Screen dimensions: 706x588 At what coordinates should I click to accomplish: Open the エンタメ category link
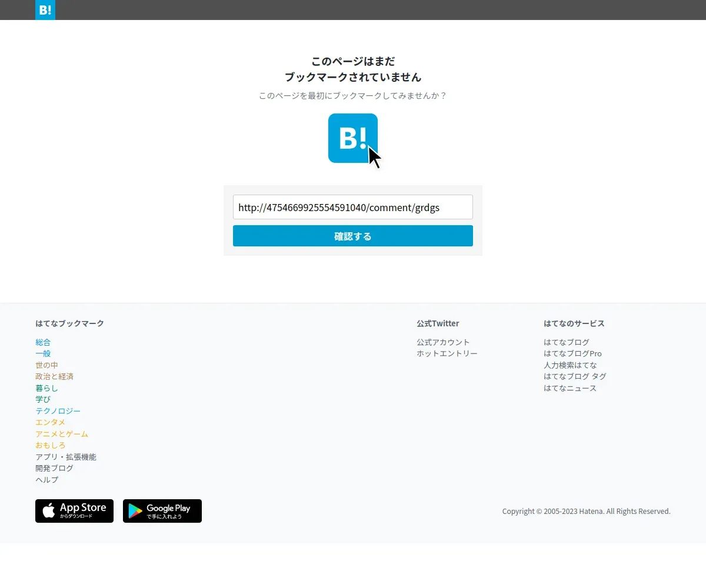(51, 422)
